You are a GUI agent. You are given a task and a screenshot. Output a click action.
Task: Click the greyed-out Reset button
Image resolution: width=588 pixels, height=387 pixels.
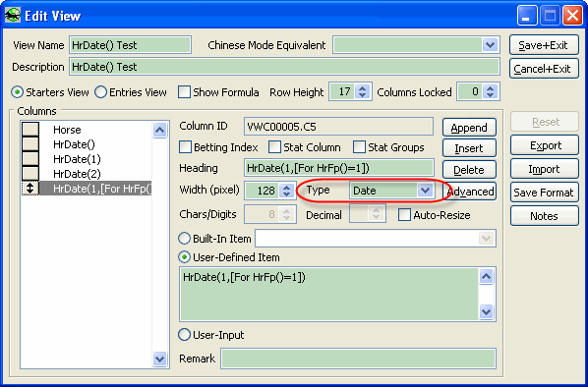(545, 122)
